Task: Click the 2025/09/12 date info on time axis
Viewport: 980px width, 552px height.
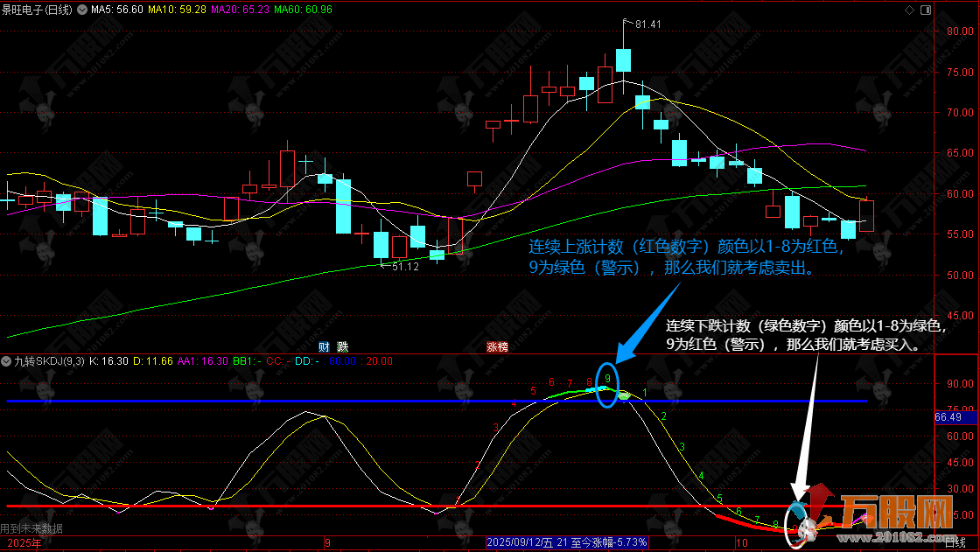Action: pyautogui.click(x=522, y=543)
